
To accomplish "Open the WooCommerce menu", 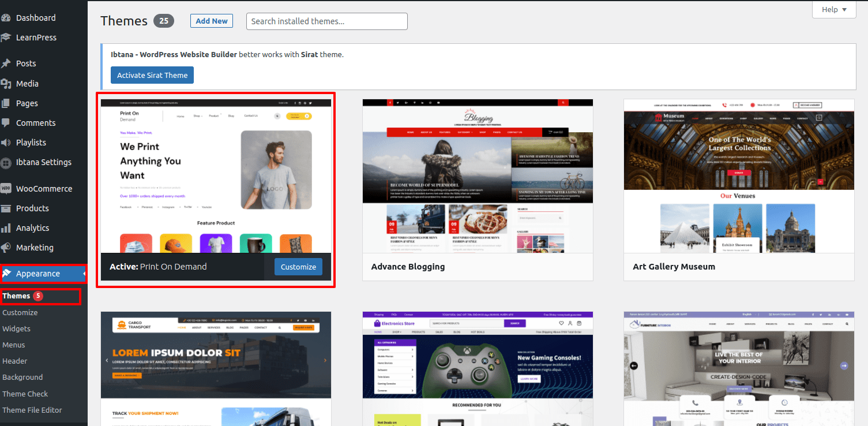I will pos(44,189).
